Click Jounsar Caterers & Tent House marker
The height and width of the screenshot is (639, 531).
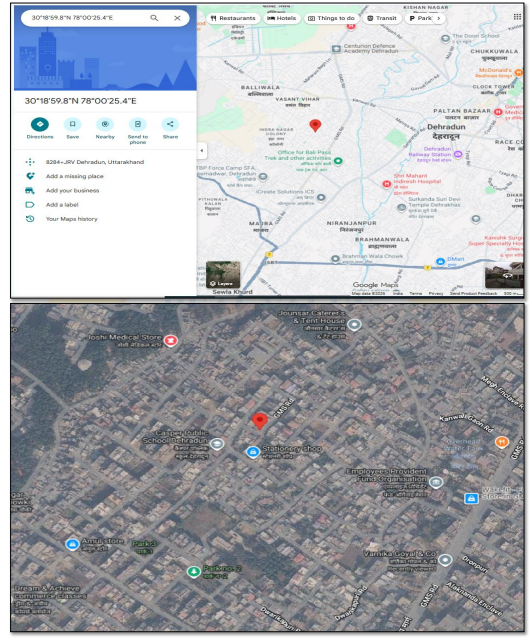pos(354,325)
